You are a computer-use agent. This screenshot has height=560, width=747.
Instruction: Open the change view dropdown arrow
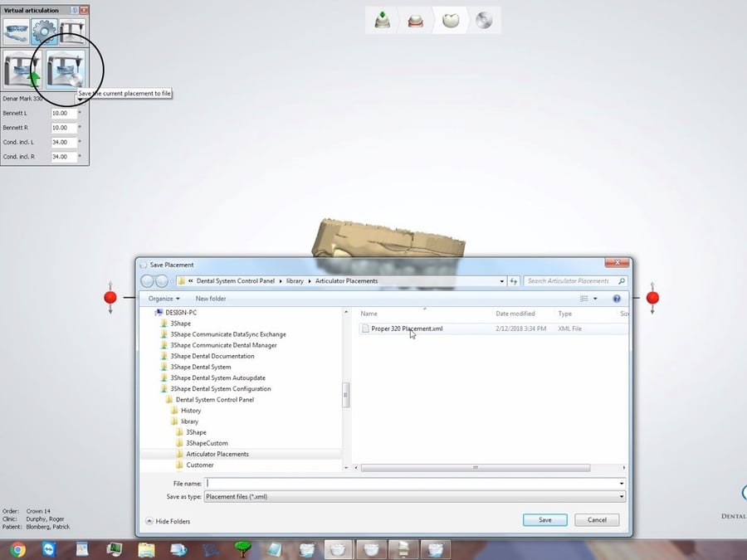595,299
